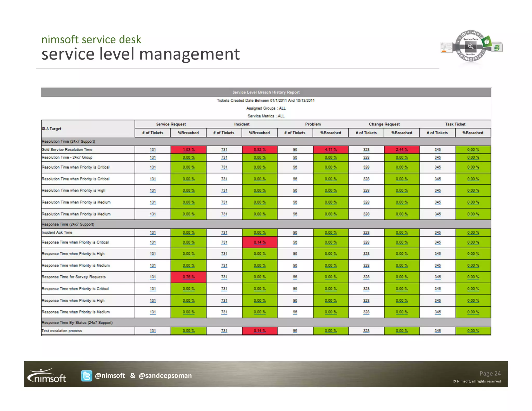Image resolution: width=532 pixels, height=411 pixels.
Task: Click the SLA Target column header
Action: point(88,129)
